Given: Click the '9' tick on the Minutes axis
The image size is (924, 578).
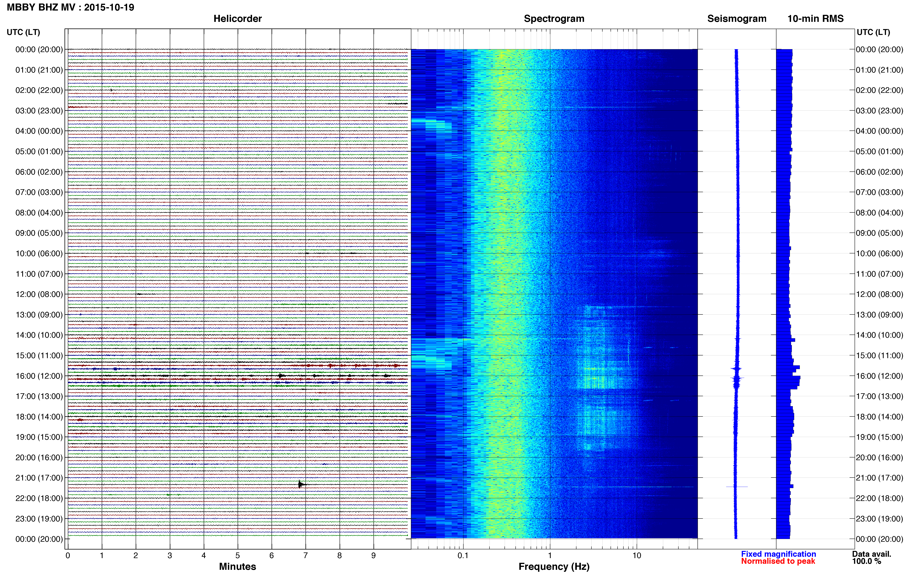Looking at the screenshot, I should tap(373, 555).
